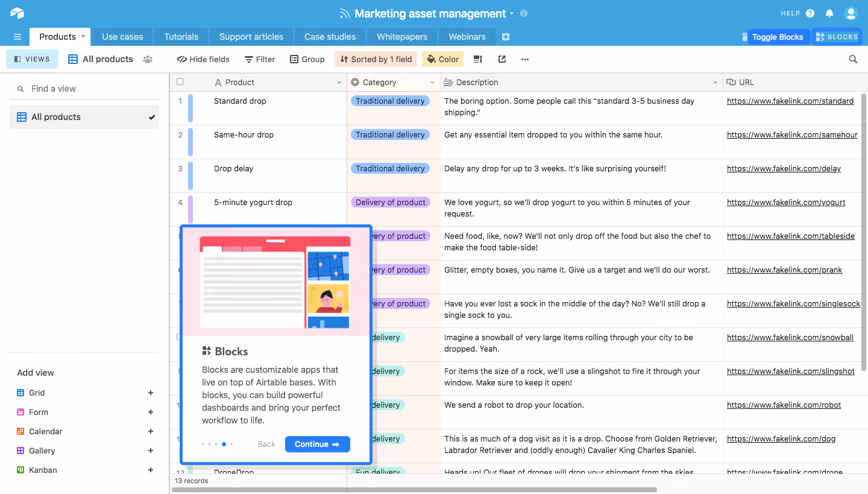Image resolution: width=868 pixels, height=494 pixels.
Task: Open the Support articles tab
Action: pyautogui.click(x=251, y=37)
